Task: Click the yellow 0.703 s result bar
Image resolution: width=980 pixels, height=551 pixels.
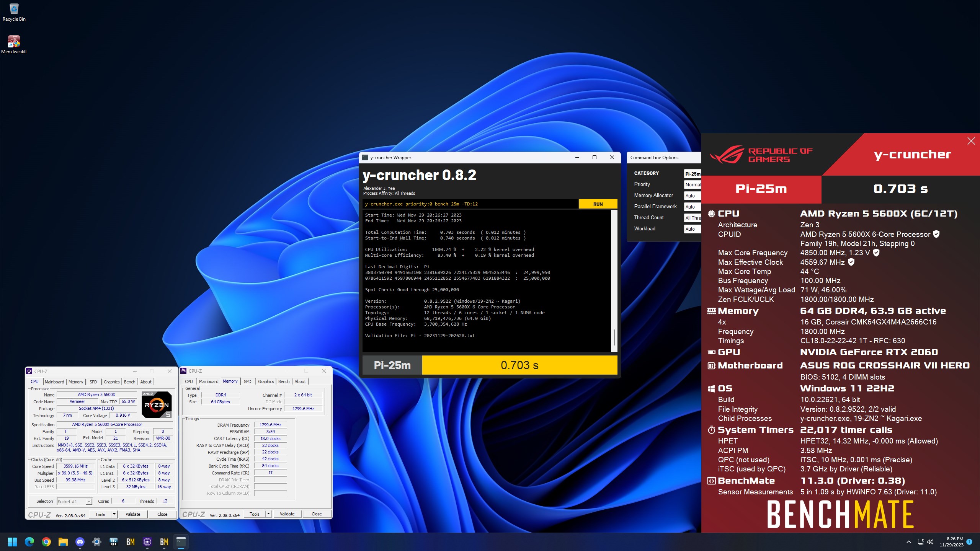Action: tap(519, 365)
